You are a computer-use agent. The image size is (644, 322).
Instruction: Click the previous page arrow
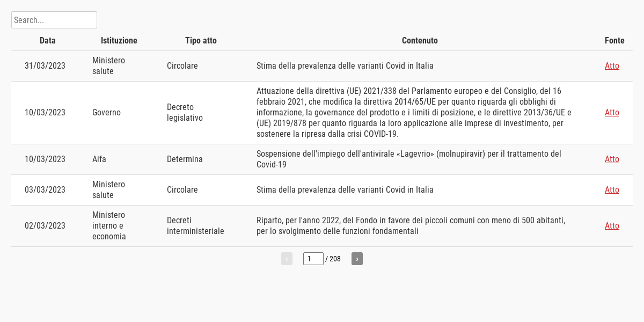[x=287, y=259]
